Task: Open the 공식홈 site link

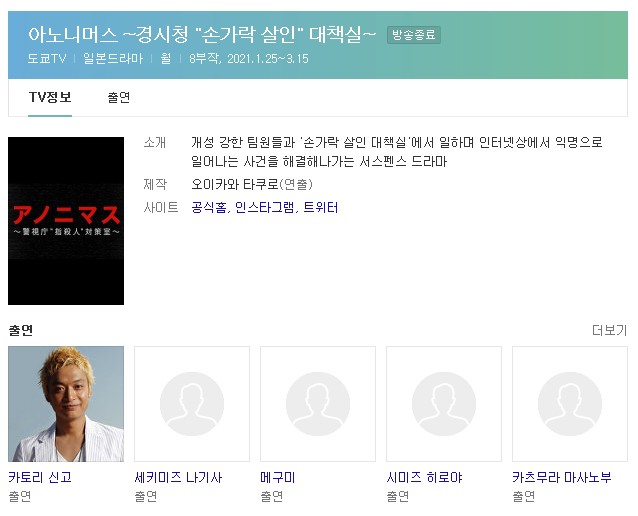Action: (x=209, y=208)
